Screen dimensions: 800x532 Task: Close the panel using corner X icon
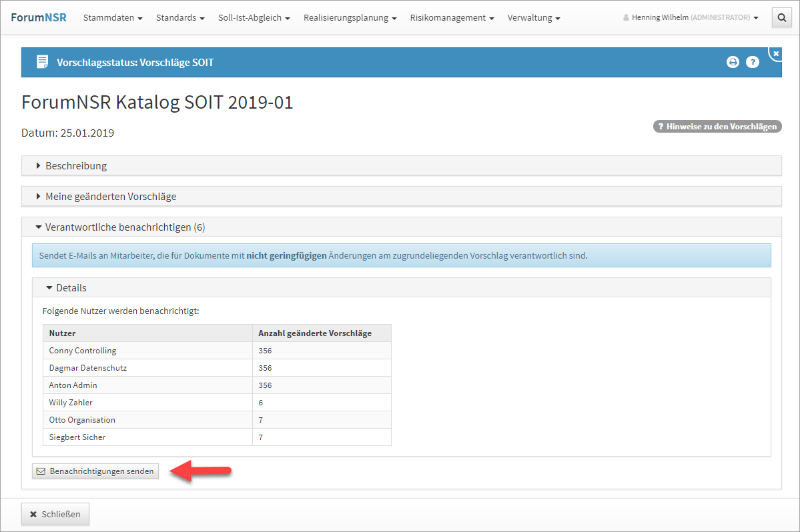pos(776,53)
